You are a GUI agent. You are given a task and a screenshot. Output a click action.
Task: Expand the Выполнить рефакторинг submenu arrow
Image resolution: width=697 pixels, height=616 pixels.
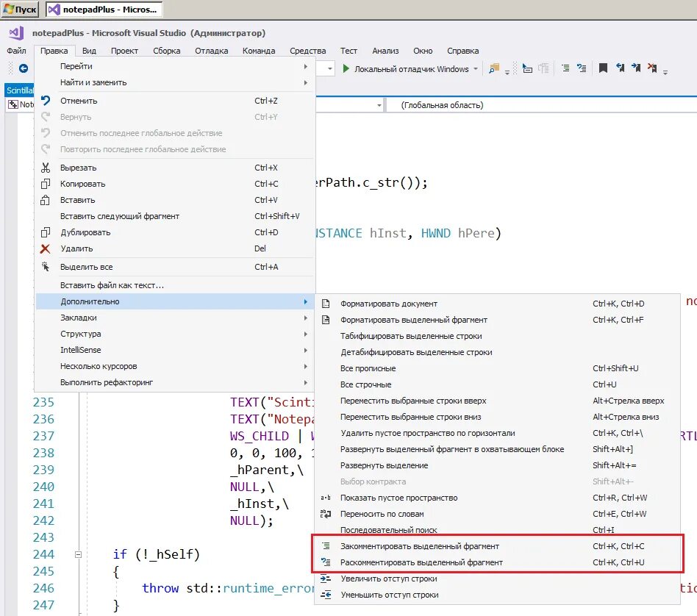[x=305, y=382]
